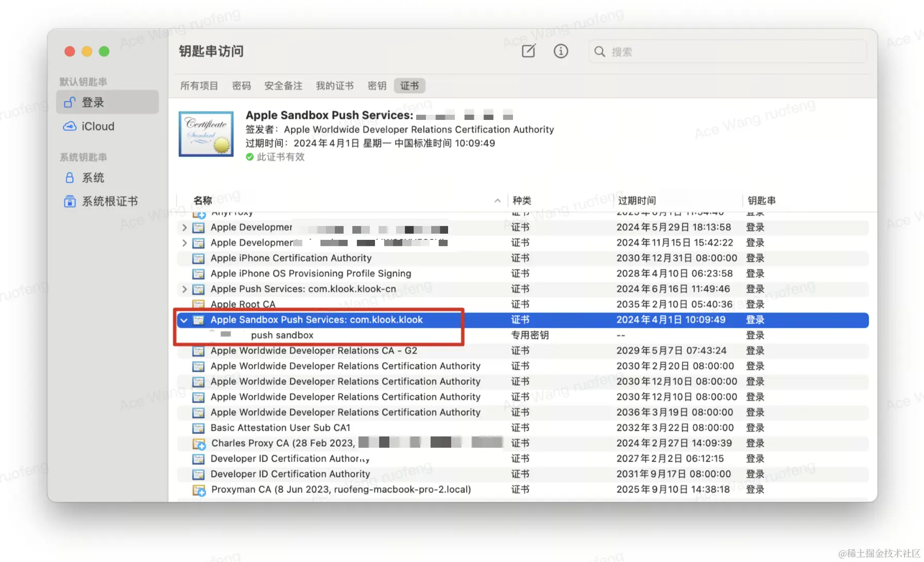924x562 pixels.
Task: Sort by 种类 column header
Action: coord(522,201)
